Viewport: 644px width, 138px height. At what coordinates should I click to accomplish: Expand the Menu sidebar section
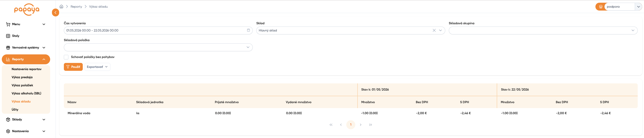(x=44, y=24)
